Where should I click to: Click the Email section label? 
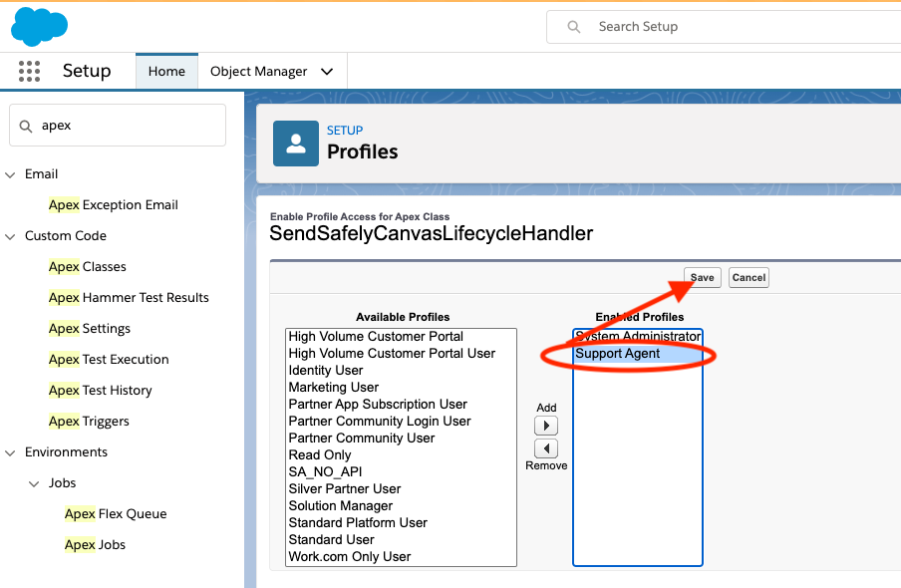pyautogui.click(x=42, y=174)
